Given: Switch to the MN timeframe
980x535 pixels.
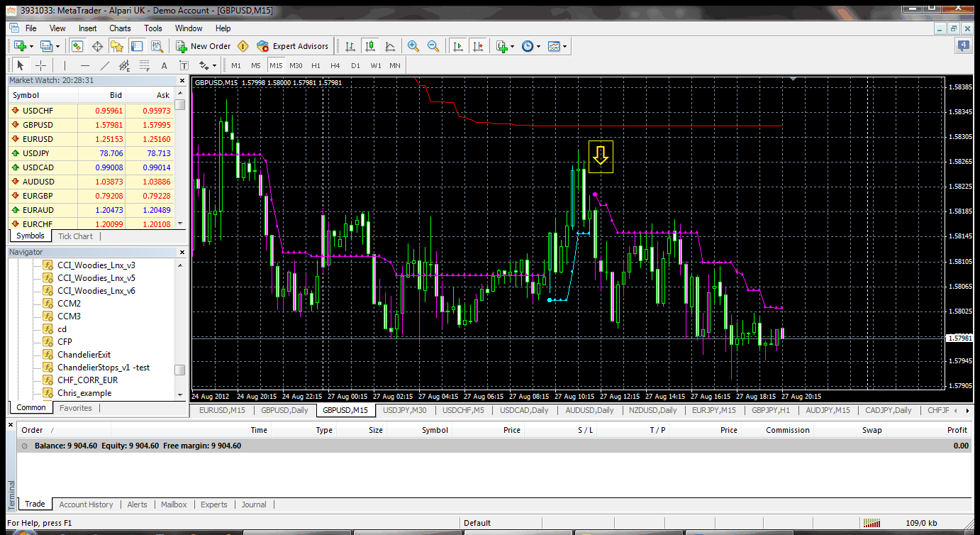Looking at the screenshot, I should [x=395, y=65].
